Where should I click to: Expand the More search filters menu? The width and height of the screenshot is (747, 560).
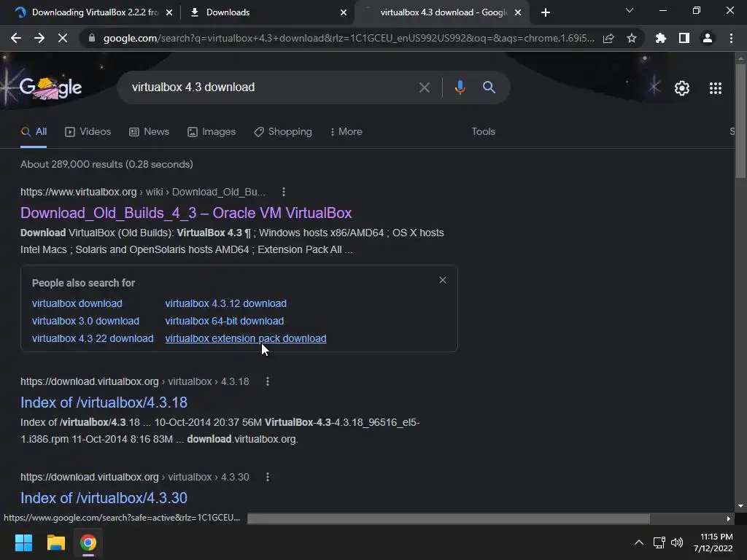[x=347, y=132]
